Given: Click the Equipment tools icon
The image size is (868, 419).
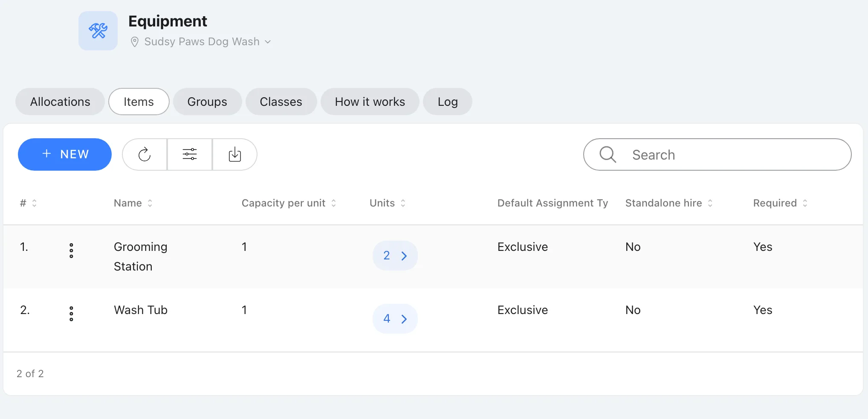Looking at the screenshot, I should point(98,31).
